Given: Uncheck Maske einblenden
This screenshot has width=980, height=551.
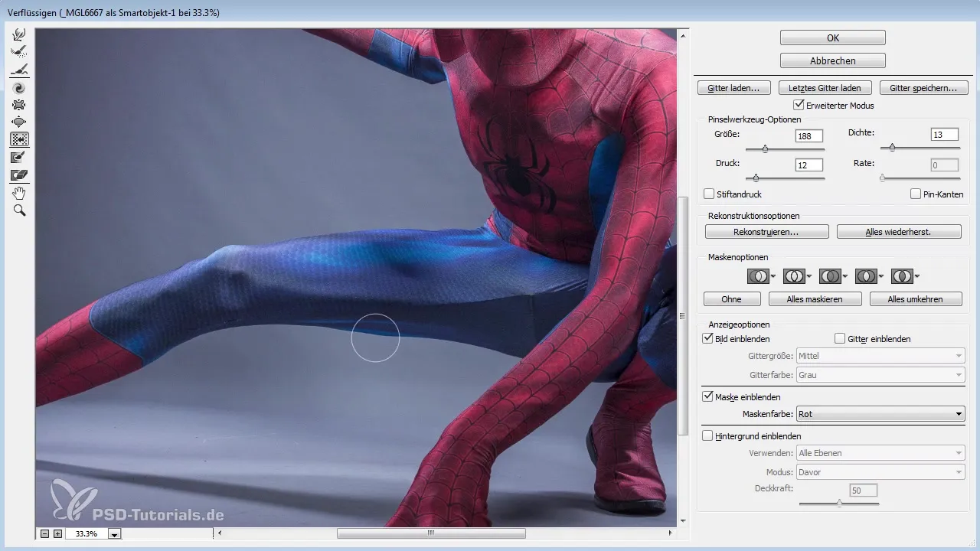Looking at the screenshot, I should click(x=707, y=397).
